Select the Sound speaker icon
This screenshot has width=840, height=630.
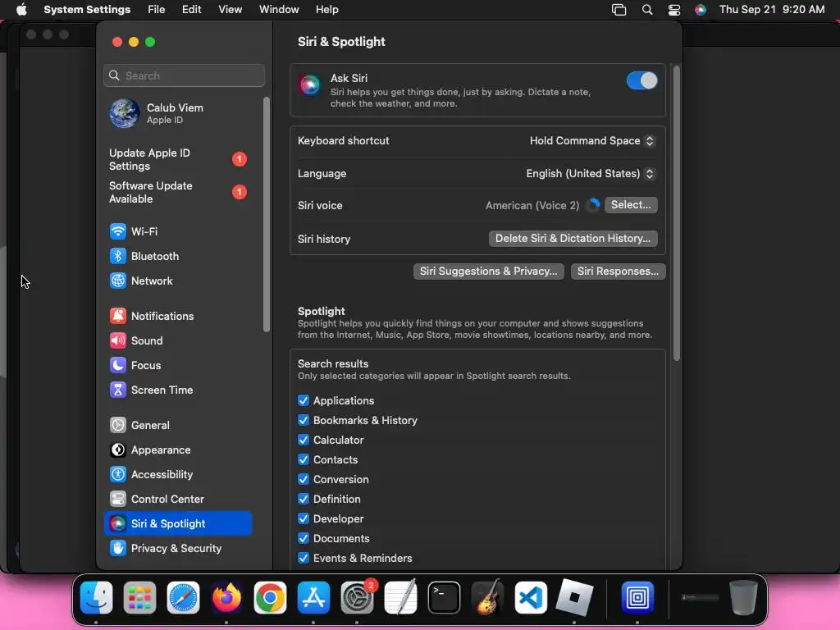[x=118, y=340]
